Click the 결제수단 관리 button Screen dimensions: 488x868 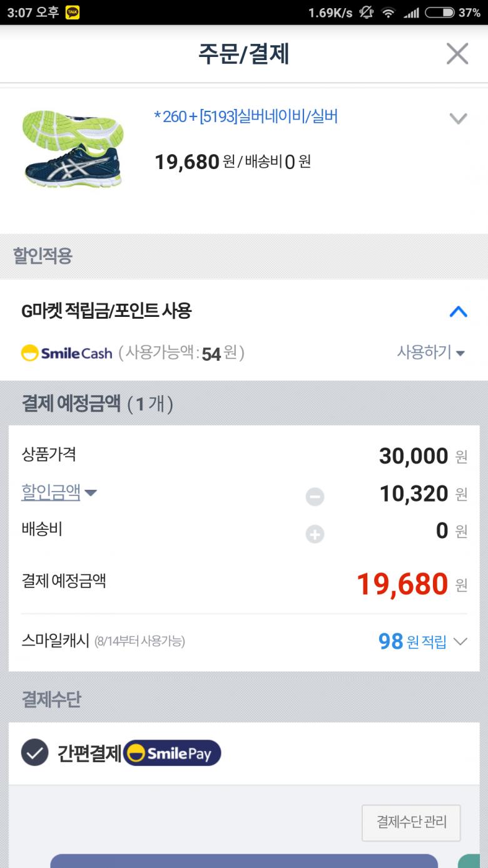[x=411, y=822]
